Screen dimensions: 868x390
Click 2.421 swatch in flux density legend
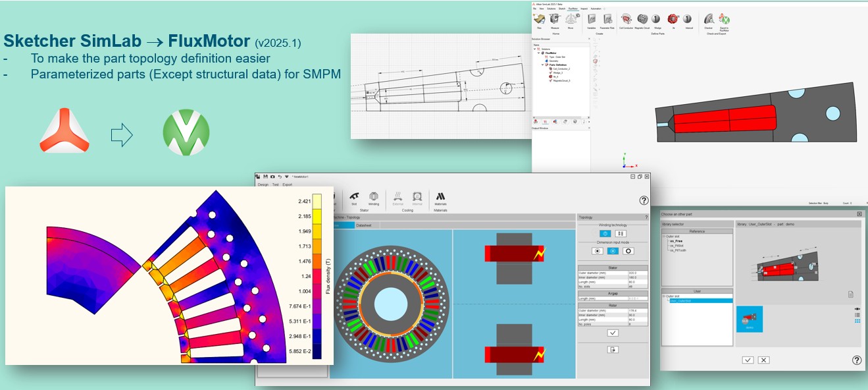pos(317,201)
